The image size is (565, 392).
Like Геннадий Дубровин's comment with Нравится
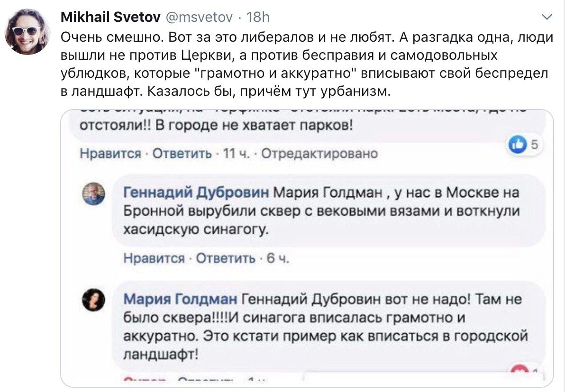point(154,258)
